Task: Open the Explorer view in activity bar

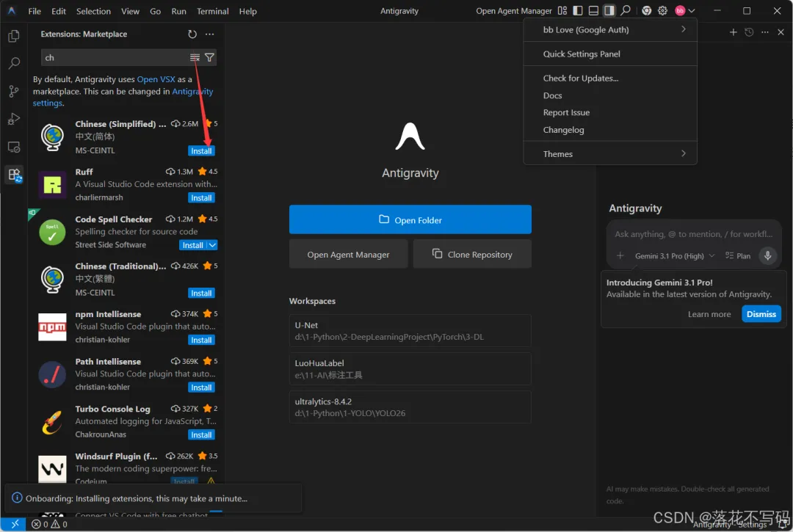Action: pos(14,36)
